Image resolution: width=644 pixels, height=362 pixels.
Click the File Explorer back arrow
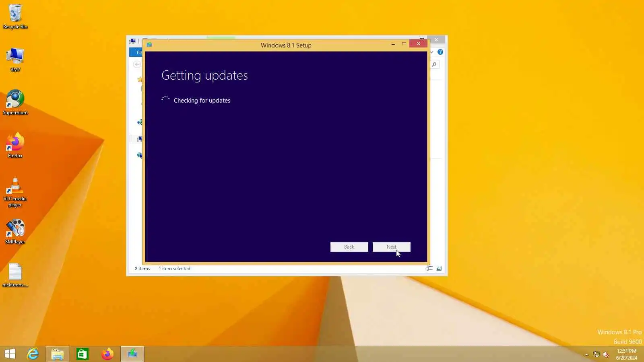137,64
